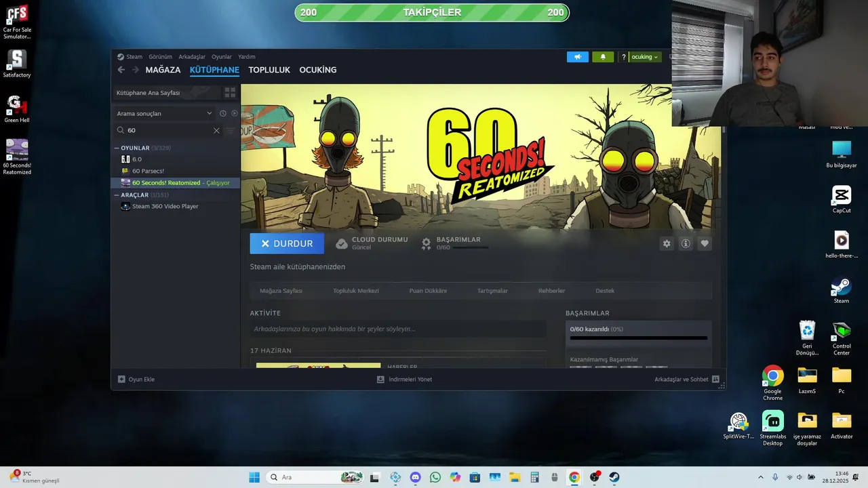Open Satisfactory desktop icon
The height and width of the screenshot is (488, 868).
[x=17, y=64]
